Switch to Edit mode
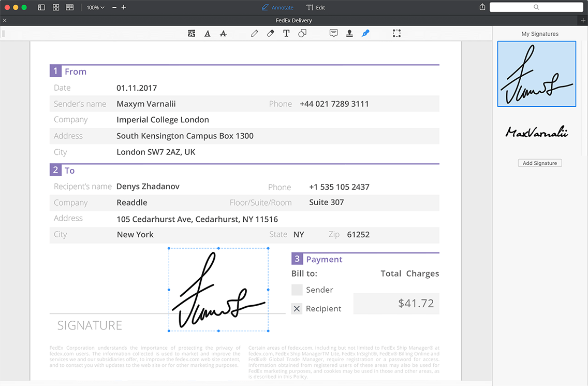This screenshot has height=386, width=588. click(316, 7)
